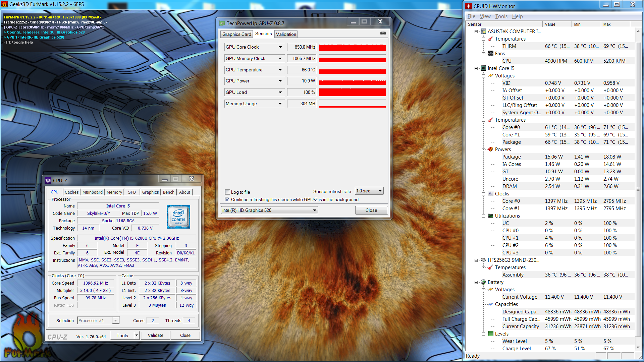644x362 pixels.
Task: Collapse the Battery tree node
Action: [476, 282]
